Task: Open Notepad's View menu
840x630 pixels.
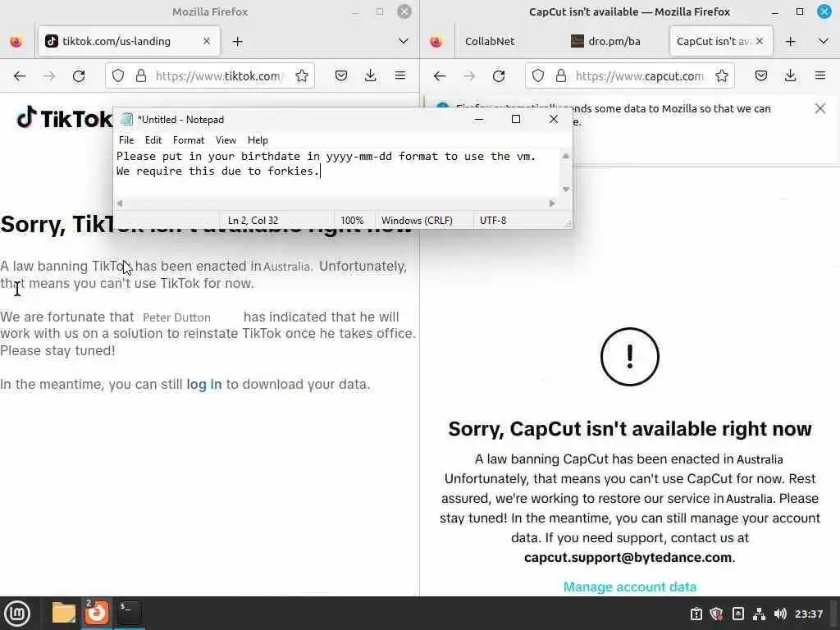Action: tap(226, 140)
